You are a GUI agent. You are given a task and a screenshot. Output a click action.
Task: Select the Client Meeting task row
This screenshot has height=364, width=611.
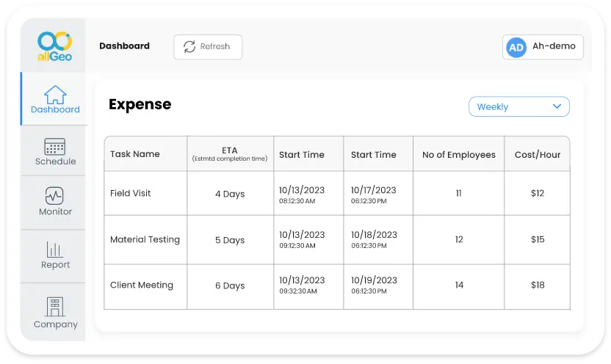[142, 285]
